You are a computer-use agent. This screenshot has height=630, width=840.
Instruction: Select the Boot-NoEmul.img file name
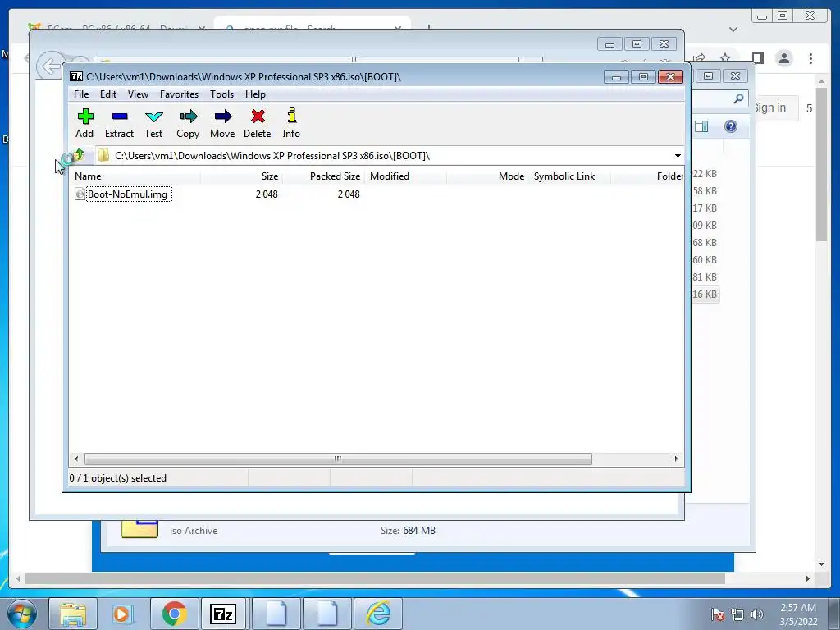[127, 194]
